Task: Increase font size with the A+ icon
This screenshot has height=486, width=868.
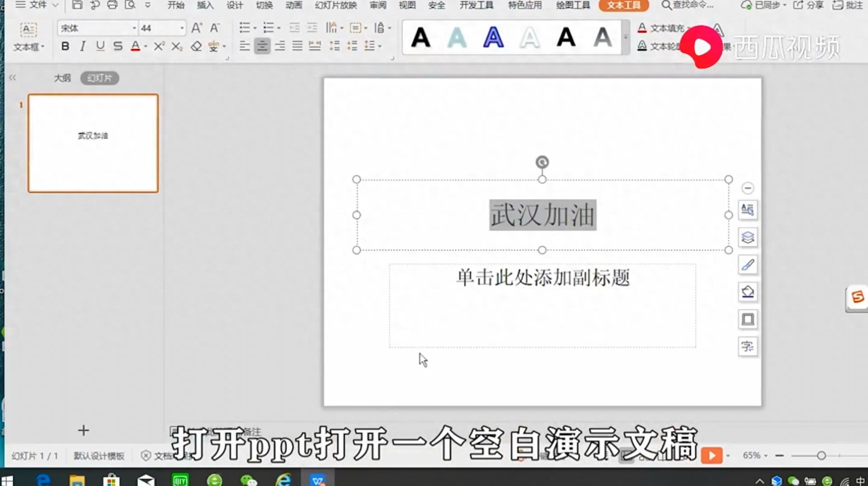Action: 197,28
